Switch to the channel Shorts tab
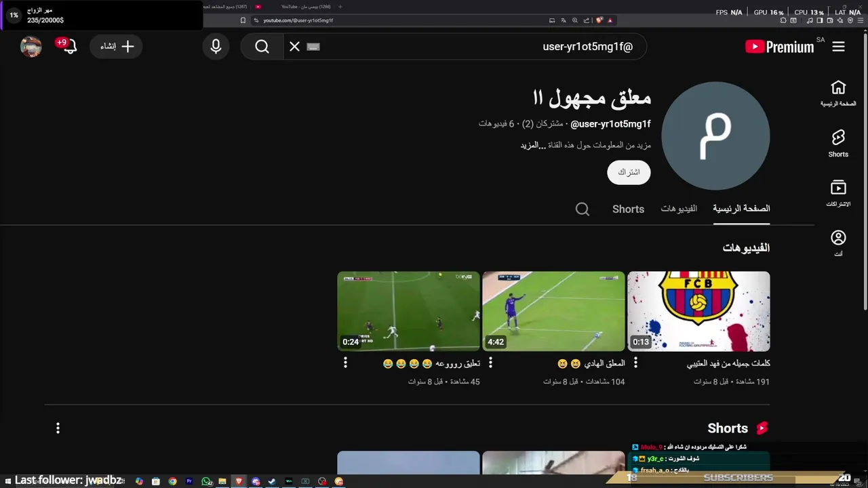Image resolution: width=868 pixels, height=488 pixels. [x=628, y=209]
